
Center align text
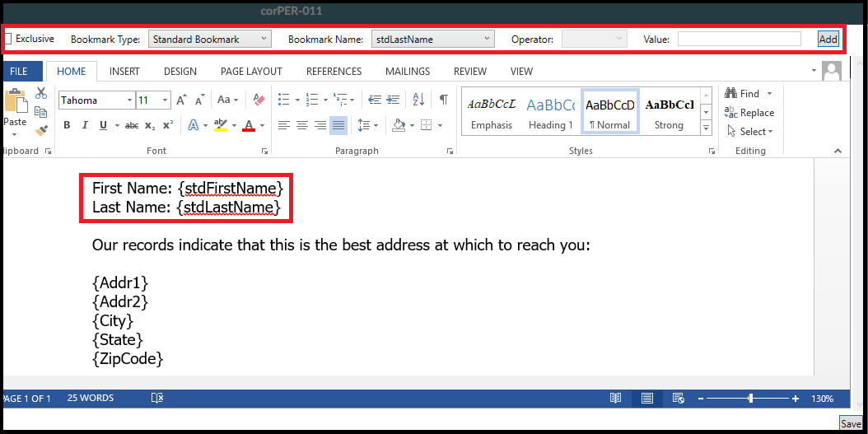coord(302,126)
